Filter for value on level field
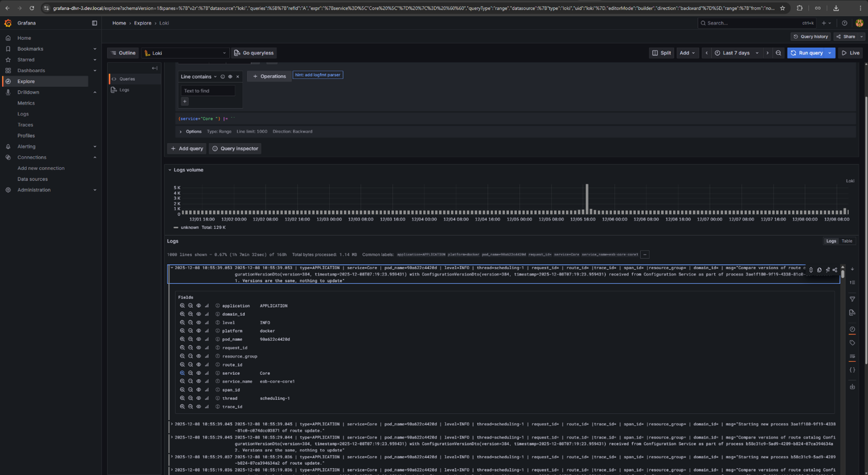 pos(182,322)
